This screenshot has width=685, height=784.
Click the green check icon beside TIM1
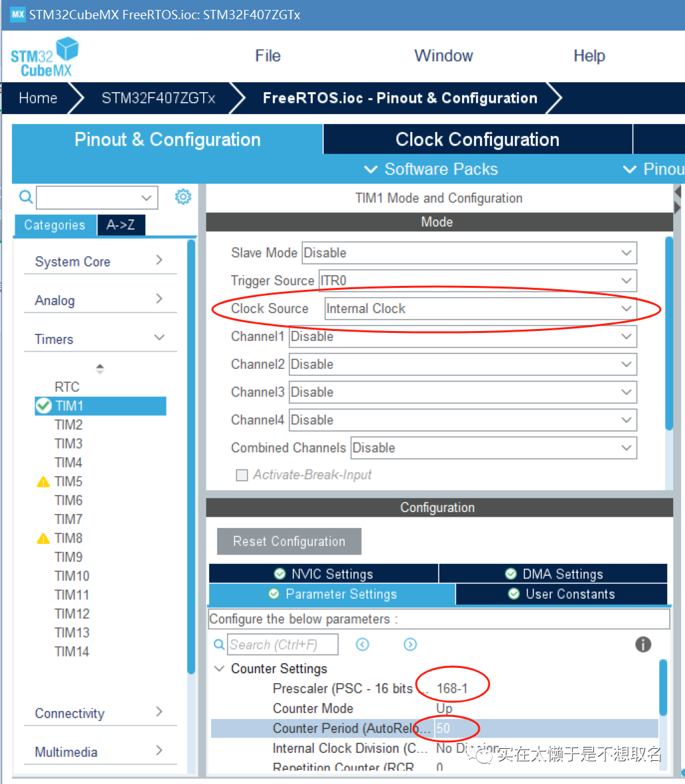(x=44, y=406)
